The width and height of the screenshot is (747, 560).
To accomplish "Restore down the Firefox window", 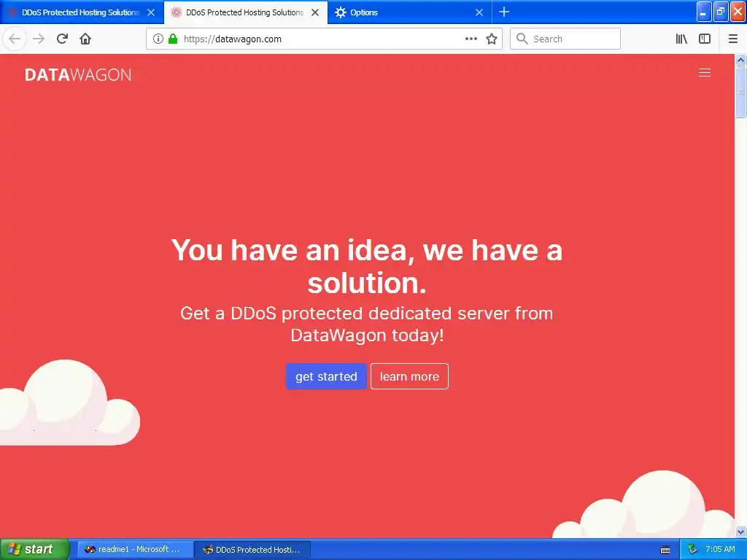I will [721, 12].
